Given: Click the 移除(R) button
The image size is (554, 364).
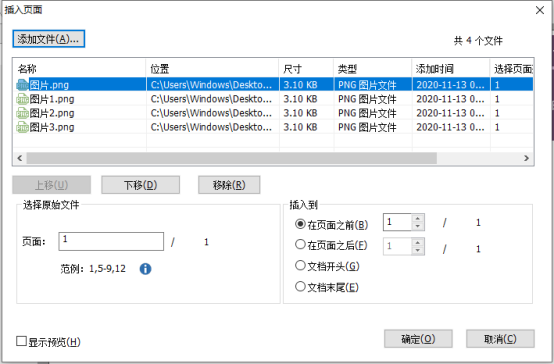Looking at the screenshot, I should pos(229,185).
